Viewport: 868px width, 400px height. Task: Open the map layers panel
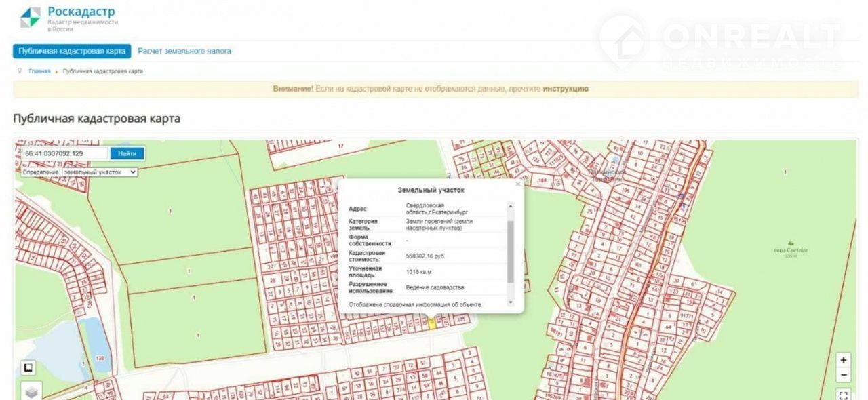[31, 391]
